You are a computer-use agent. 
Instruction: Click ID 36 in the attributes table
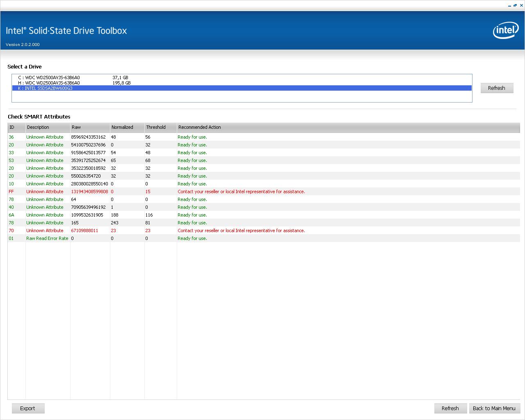coord(11,137)
